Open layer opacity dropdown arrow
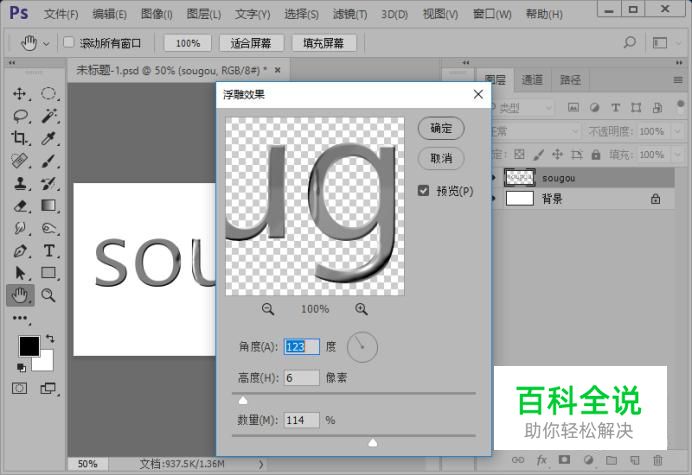Screen dimensions: 692x475 tap(677, 131)
